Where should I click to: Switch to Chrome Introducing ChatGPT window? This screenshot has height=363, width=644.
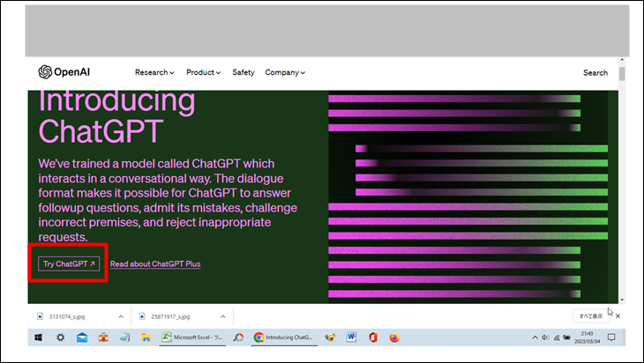284,337
